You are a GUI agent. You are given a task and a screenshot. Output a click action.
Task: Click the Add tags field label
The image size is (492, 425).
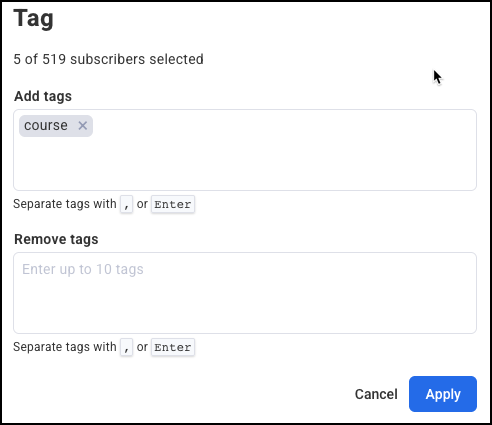pos(43,96)
